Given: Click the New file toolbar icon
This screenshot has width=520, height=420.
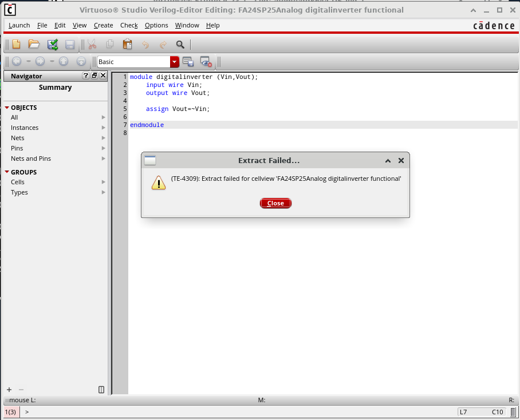Looking at the screenshot, I should coord(16,45).
